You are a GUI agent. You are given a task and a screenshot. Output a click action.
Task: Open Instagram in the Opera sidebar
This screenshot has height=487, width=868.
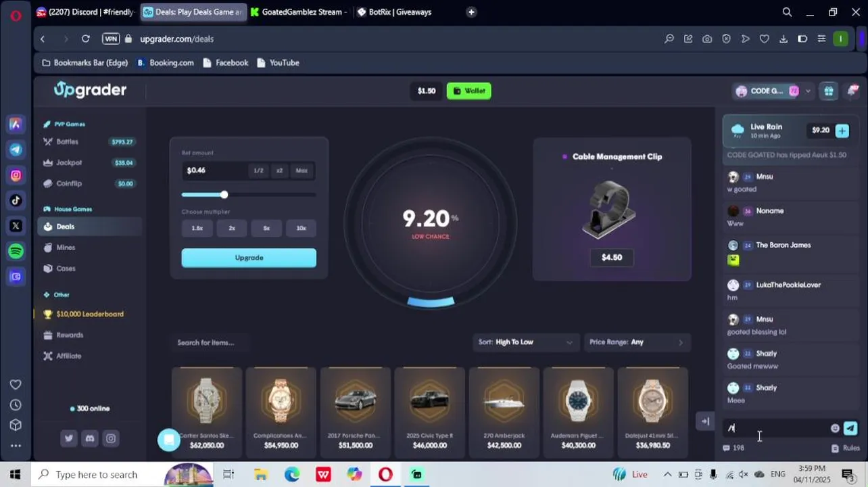click(x=16, y=175)
